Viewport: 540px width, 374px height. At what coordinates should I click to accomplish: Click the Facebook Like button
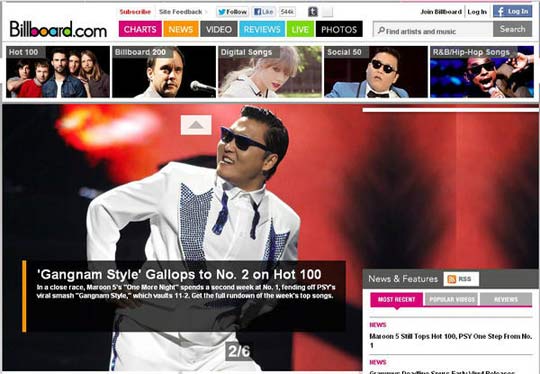[x=263, y=12]
